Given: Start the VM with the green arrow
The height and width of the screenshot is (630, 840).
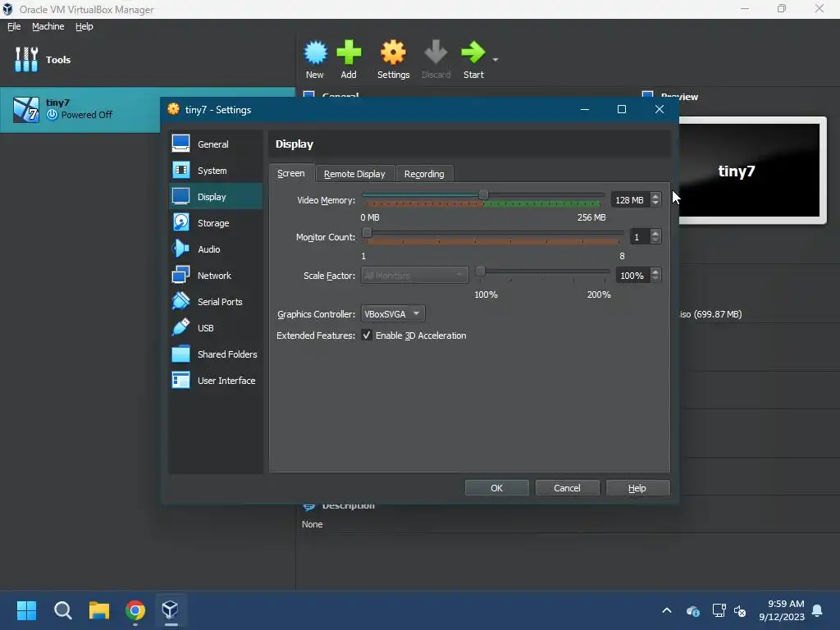Looking at the screenshot, I should (x=473, y=59).
